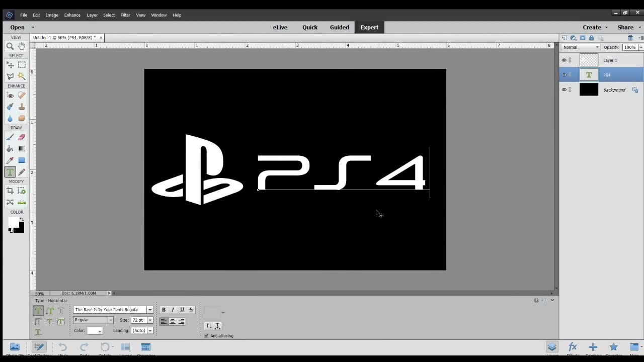Choose the Crop tool under Modify
Screen dimensions: 644x362
click(x=10, y=191)
